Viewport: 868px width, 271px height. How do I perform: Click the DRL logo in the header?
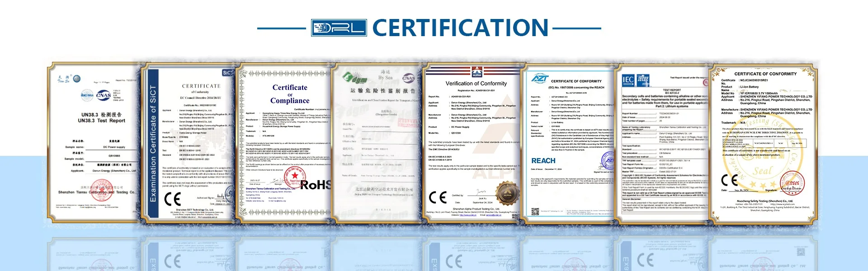339,28
